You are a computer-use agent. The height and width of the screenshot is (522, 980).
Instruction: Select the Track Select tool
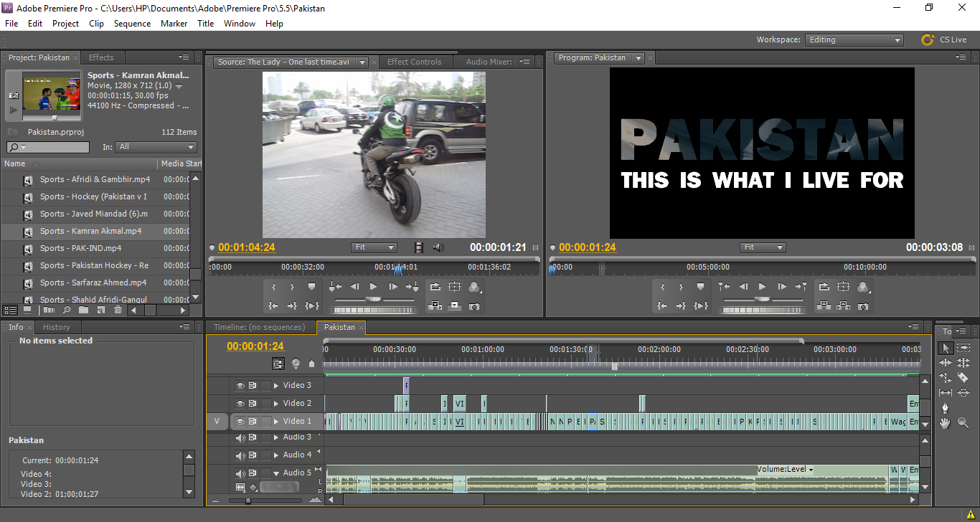(963, 348)
